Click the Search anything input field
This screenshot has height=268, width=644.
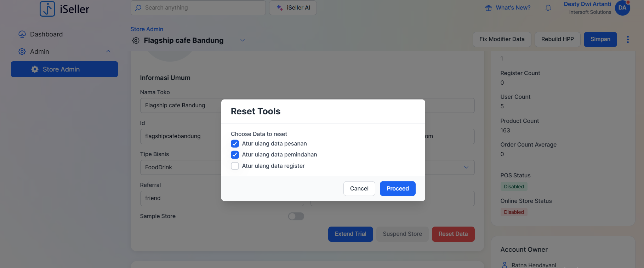(x=202, y=8)
